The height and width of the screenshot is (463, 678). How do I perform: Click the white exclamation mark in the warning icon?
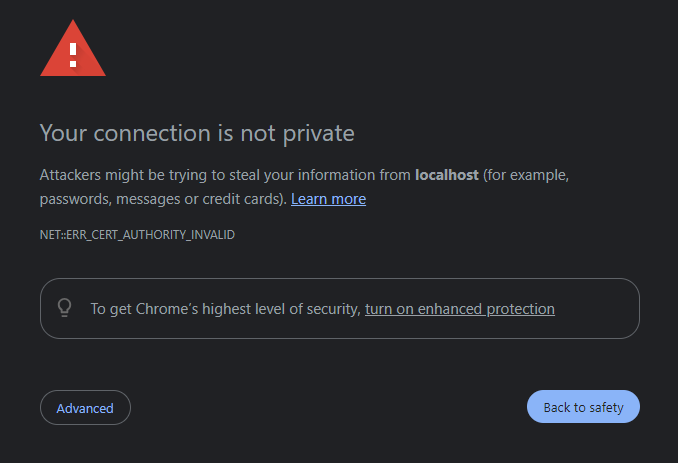coord(73,53)
